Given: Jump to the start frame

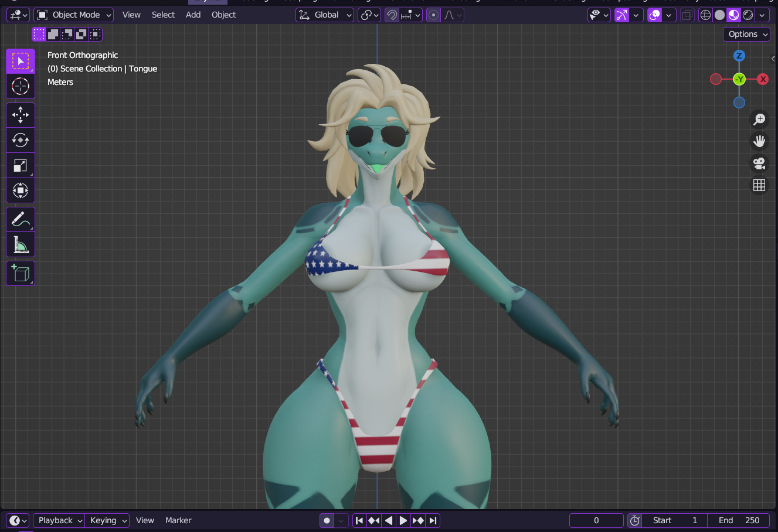Looking at the screenshot, I should (x=359, y=520).
